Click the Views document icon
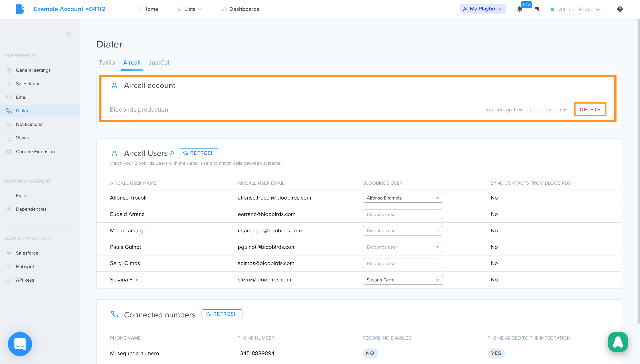Image resolution: width=640 pixels, height=364 pixels. [9, 138]
